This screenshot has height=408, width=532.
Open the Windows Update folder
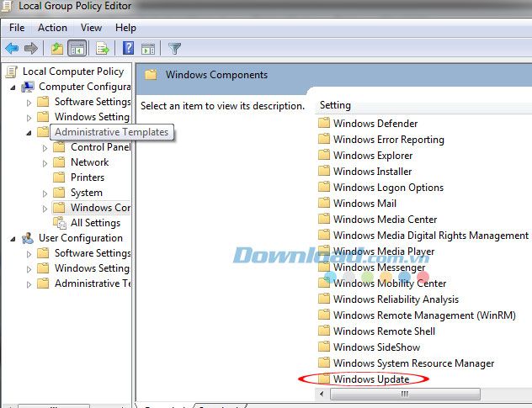click(x=371, y=379)
